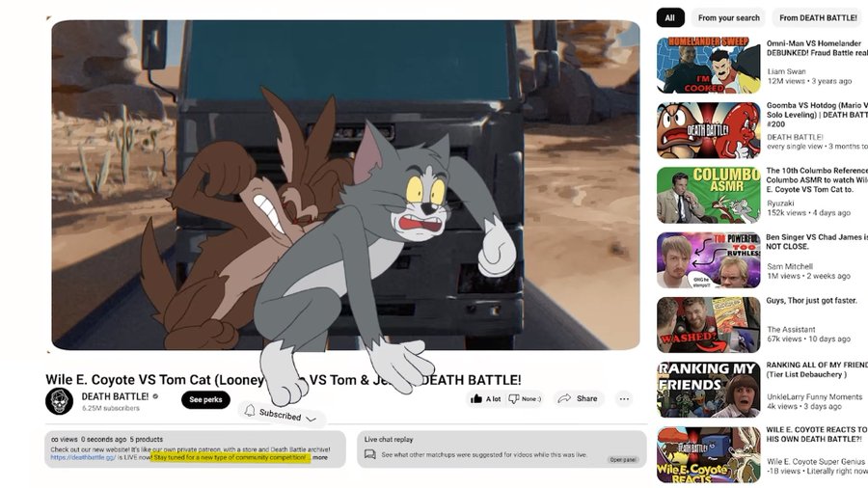Click title 'Omni-Man VS Homelander DEBUNKED!'
Screen dimensions: 868x488
coord(817,48)
